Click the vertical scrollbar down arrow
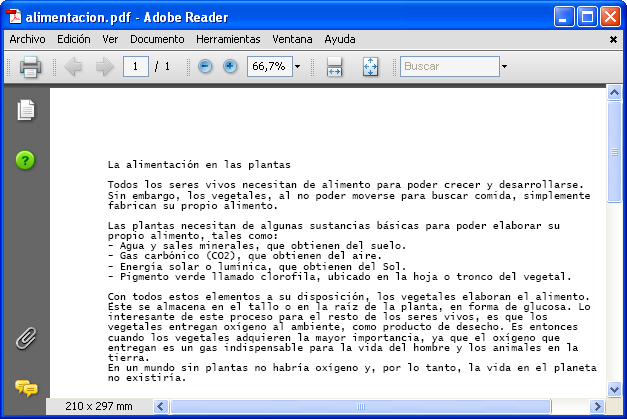 tap(615, 390)
